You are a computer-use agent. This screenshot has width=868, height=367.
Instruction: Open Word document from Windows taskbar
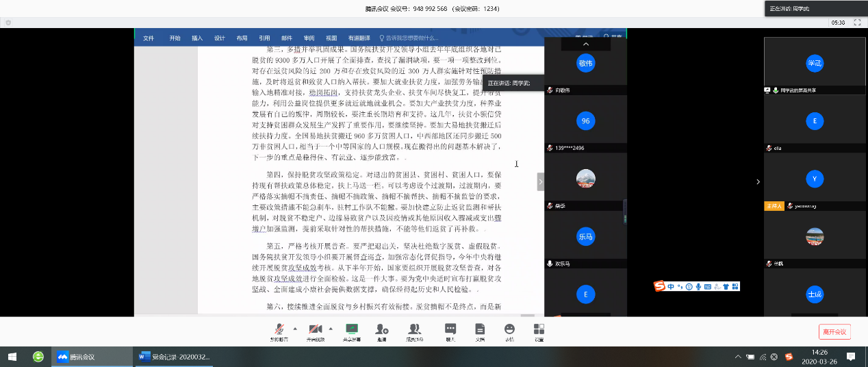(174, 357)
